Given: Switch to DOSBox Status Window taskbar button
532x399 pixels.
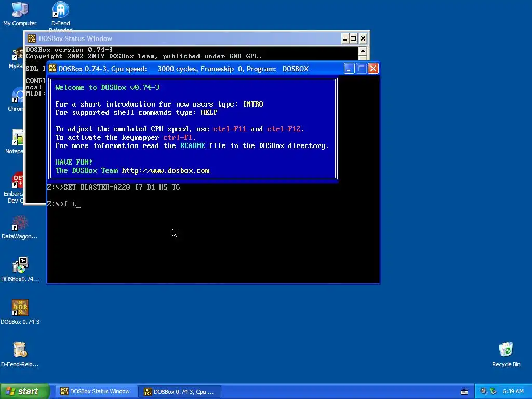Looking at the screenshot, I should 96,392.
